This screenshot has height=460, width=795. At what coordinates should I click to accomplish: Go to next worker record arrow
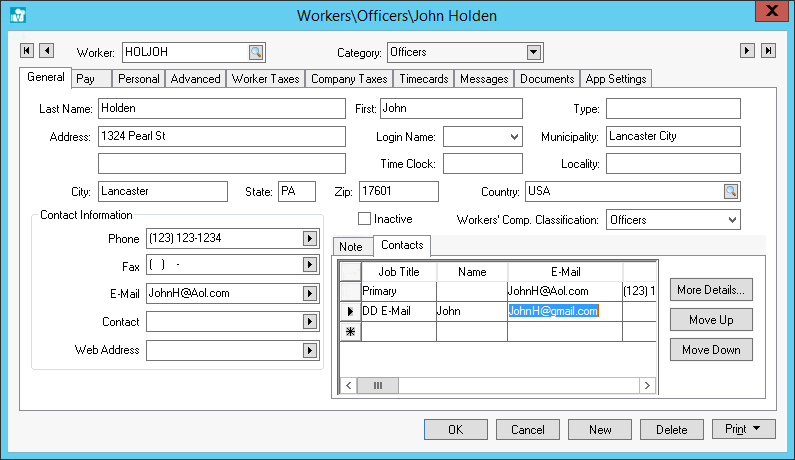tap(747, 51)
